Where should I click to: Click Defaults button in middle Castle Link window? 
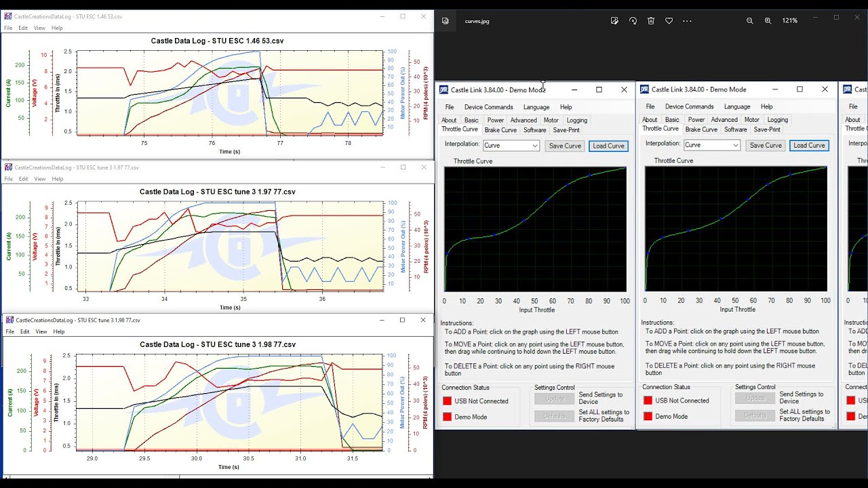(755, 415)
